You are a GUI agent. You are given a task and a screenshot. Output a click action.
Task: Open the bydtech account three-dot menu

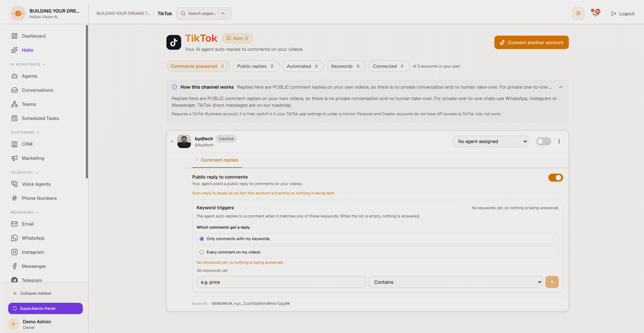tap(559, 142)
